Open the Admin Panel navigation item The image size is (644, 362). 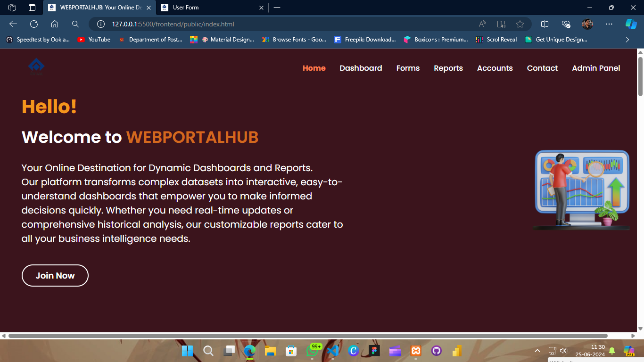coord(596,68)
